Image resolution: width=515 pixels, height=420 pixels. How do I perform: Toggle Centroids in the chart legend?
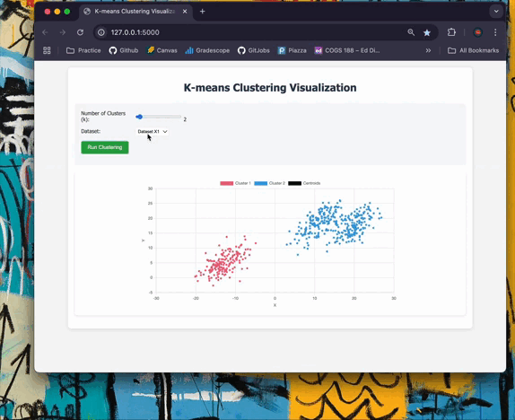[x=304, y=183]
